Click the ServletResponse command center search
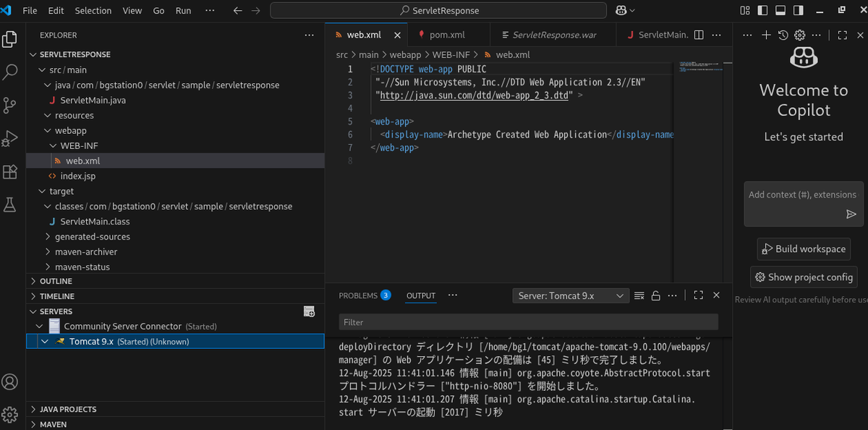Screen dimensions: 868x430 coord(439,11)
